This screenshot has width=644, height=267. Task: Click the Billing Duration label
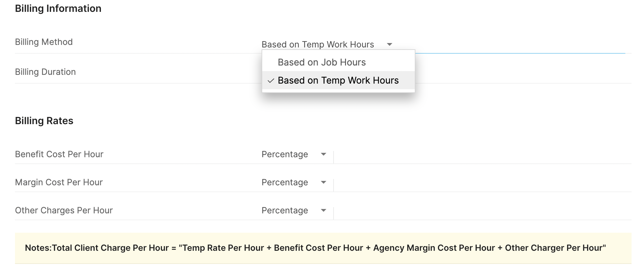[45, 72]
